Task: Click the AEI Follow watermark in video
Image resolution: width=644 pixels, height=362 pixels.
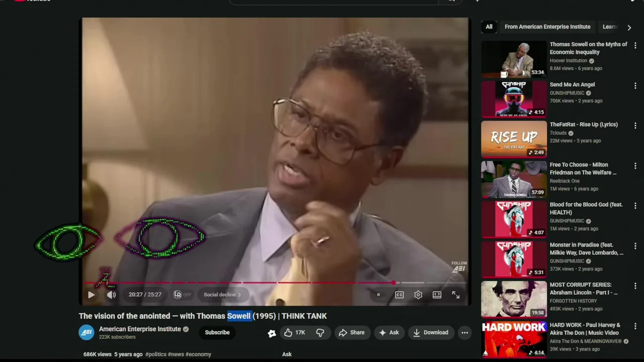Action: [459, 267]
